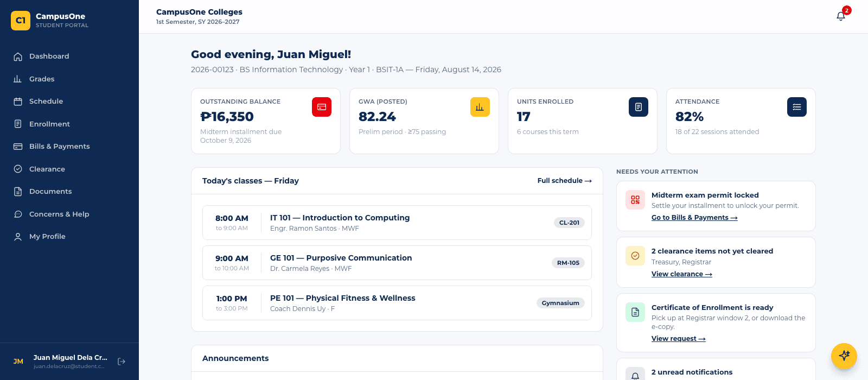Click Midterm exam permit locked title
Image resolution: width=868 pixels, height=380 pixels.
click(x=705, y=195)
